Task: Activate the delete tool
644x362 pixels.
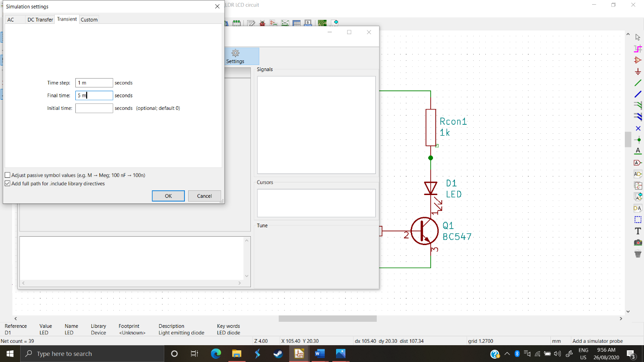Action: 637,254
